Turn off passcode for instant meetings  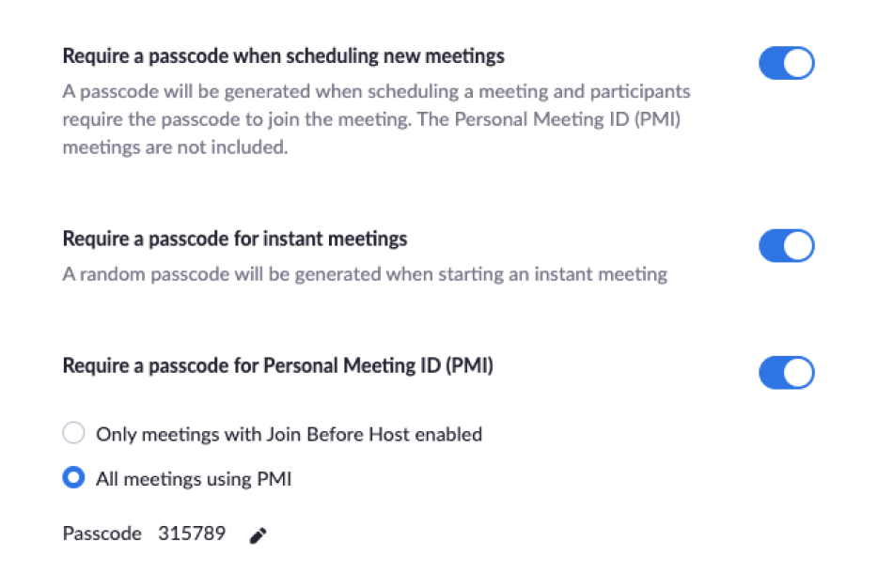pos(786,245)
